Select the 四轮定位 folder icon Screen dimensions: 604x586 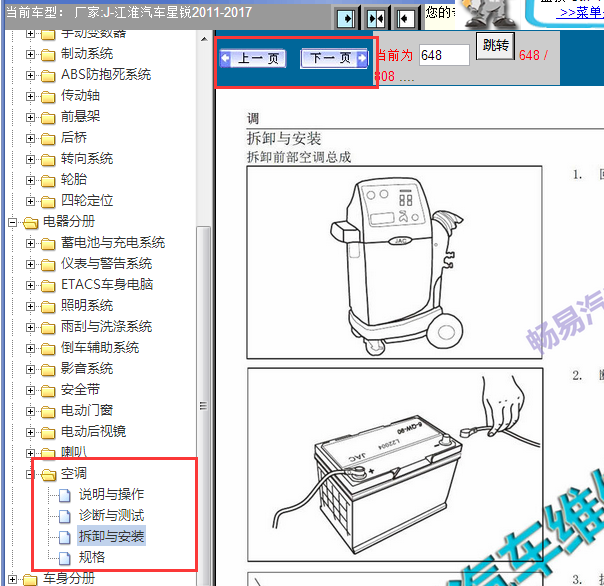[x=48, y=201]
